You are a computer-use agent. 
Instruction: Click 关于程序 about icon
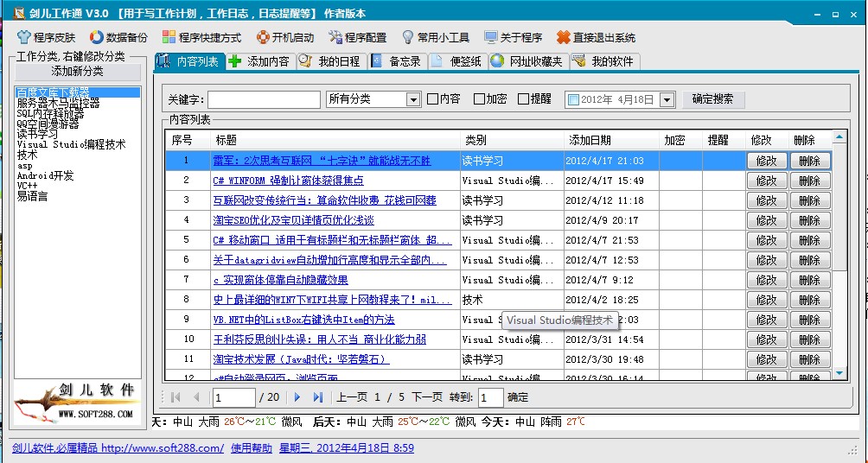[x=490, y=38]
